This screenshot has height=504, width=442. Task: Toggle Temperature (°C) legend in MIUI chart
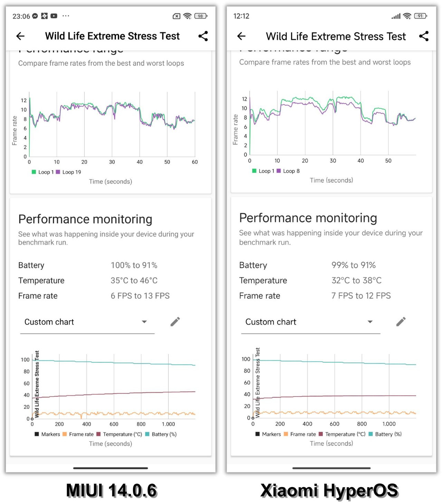(119, 434)
